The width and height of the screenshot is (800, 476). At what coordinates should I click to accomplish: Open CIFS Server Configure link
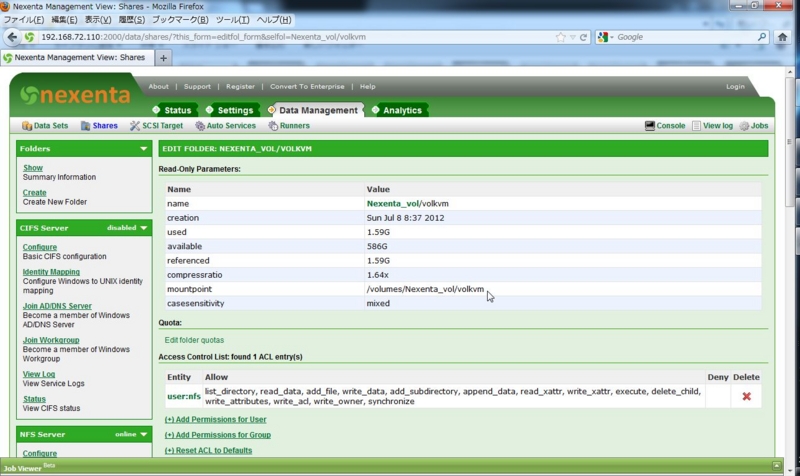point(40,247)
